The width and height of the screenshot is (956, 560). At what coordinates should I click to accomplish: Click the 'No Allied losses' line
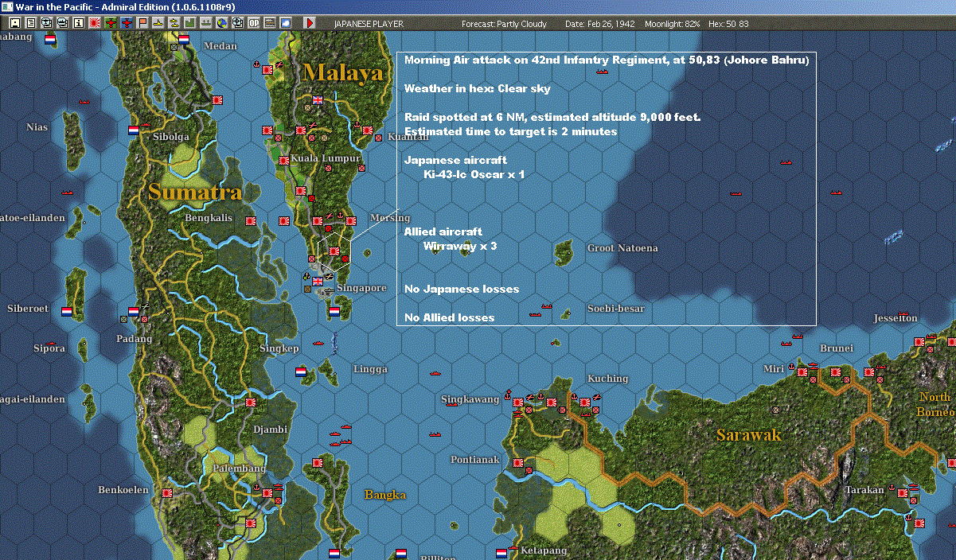pyautogui.click(x=449, y=317)
